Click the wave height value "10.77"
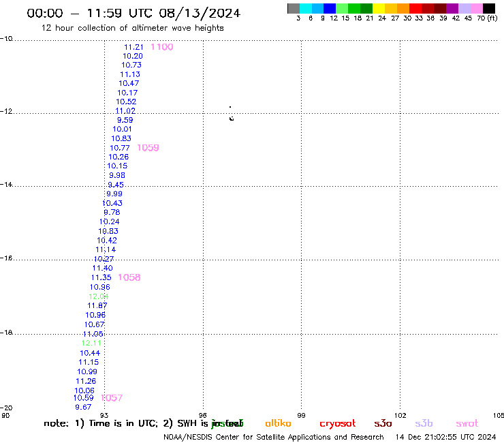This screenshot has height=443, width=504. click(x=120, y=148)
